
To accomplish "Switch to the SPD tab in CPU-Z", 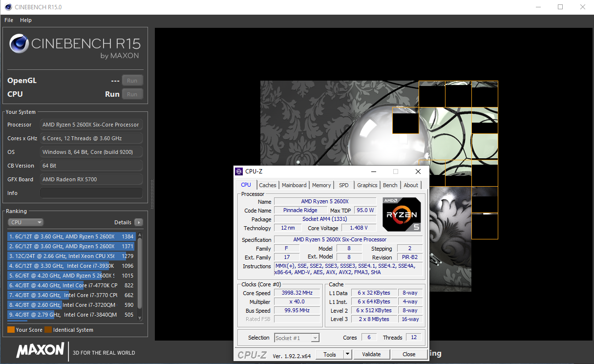I will pyautogui.click(x=344, y=185).
